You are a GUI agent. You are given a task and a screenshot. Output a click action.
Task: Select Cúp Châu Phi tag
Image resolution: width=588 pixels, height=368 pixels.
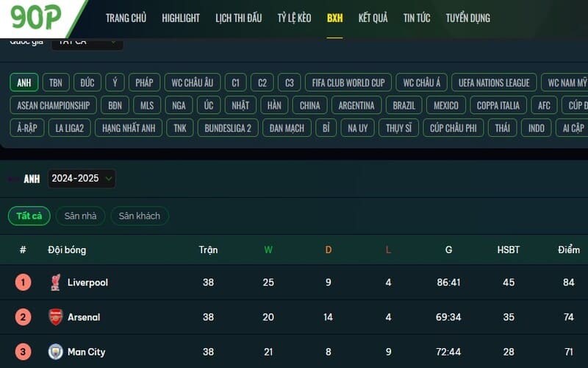coord(453,128)
